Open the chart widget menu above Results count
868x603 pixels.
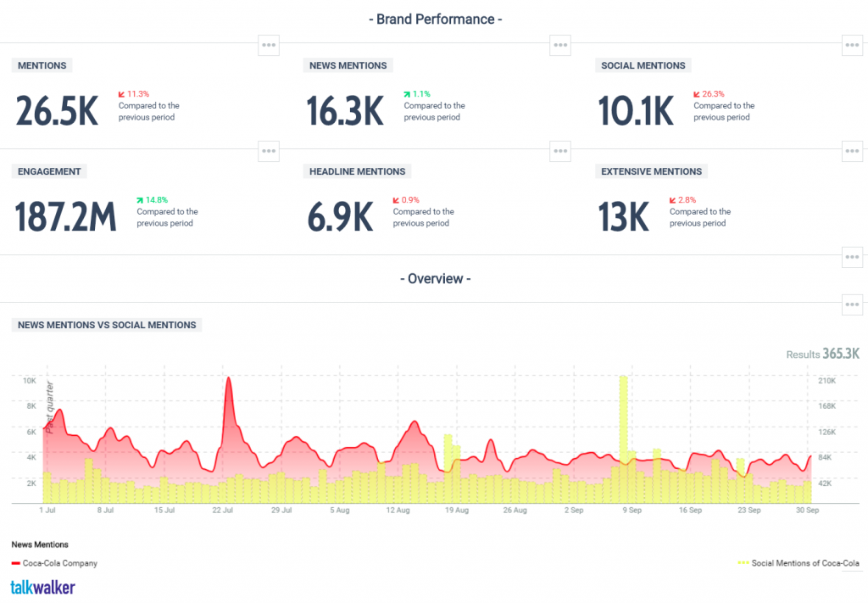click(x=852, y=304)
